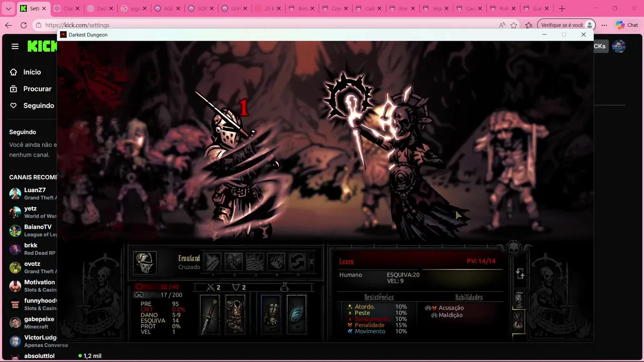Minimize the Darkest Dungeon window
This screenshot has width=644, height=362.
point(544,35)
